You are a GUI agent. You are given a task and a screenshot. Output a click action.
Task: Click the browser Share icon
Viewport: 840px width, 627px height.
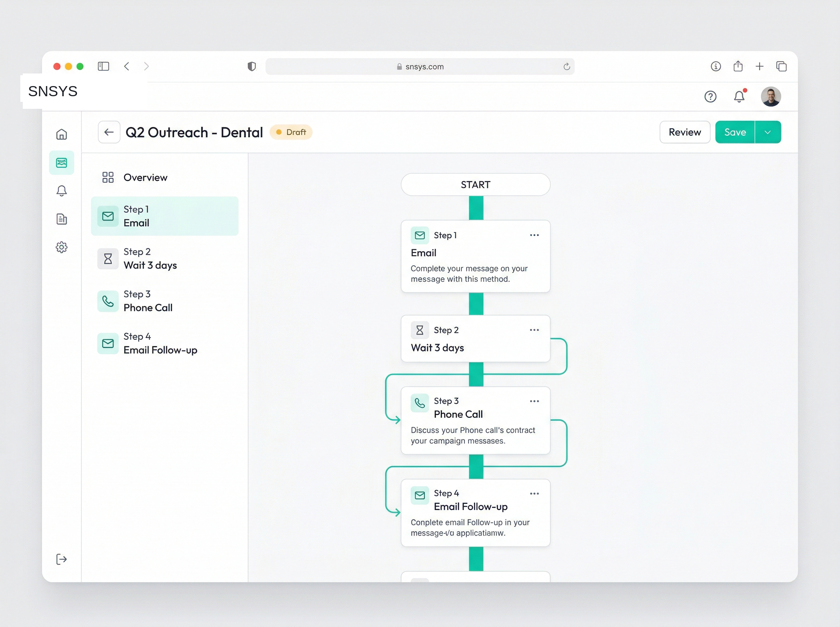(737, 66)
